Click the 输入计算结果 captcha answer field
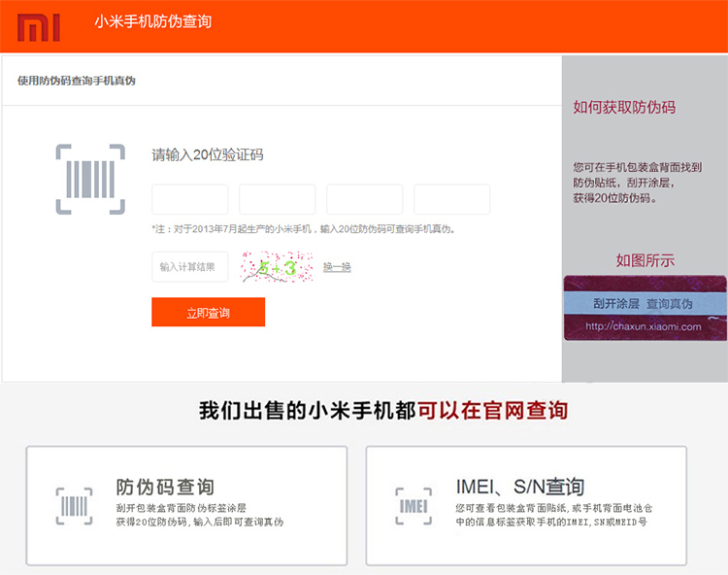Screen dimensions: 728x575 coord(190,266)
